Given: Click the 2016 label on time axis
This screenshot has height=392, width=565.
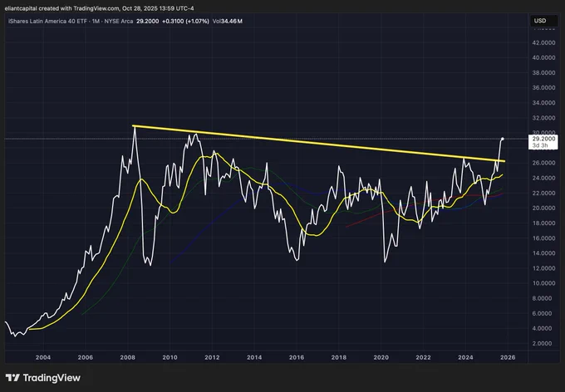Looking at the screenshot, I should tap(297, 357).
